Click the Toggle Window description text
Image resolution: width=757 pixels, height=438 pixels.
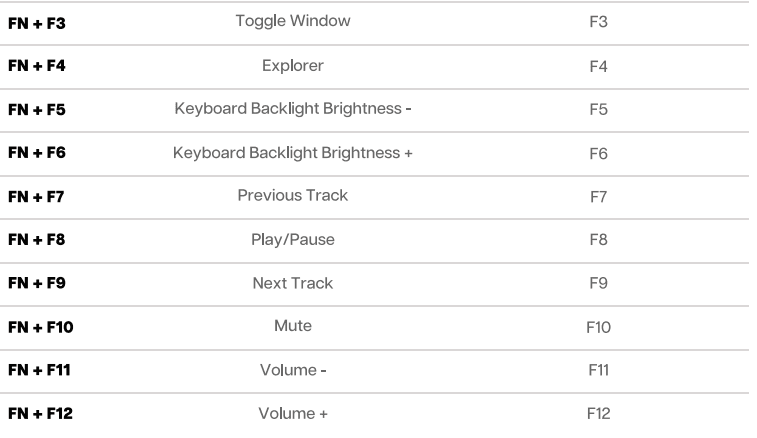[x=293, y=21]
